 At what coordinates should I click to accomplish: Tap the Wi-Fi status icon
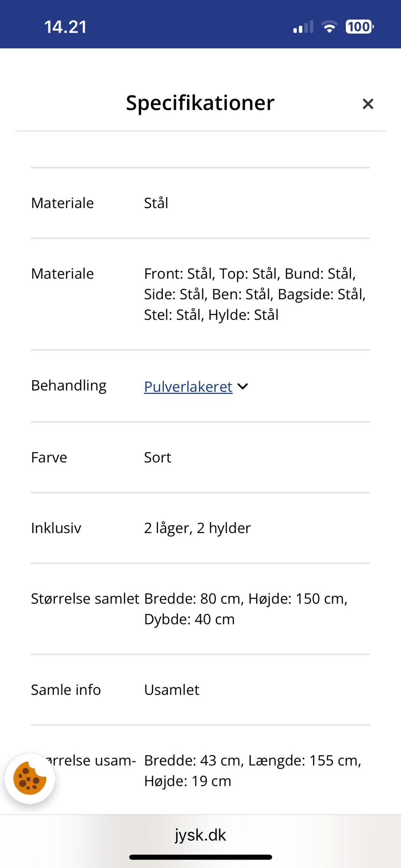click(x=329, y=26)
